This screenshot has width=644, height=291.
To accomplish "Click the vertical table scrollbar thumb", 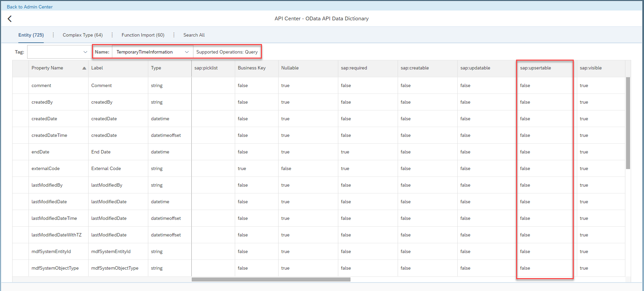I will [x=628, y=123].
